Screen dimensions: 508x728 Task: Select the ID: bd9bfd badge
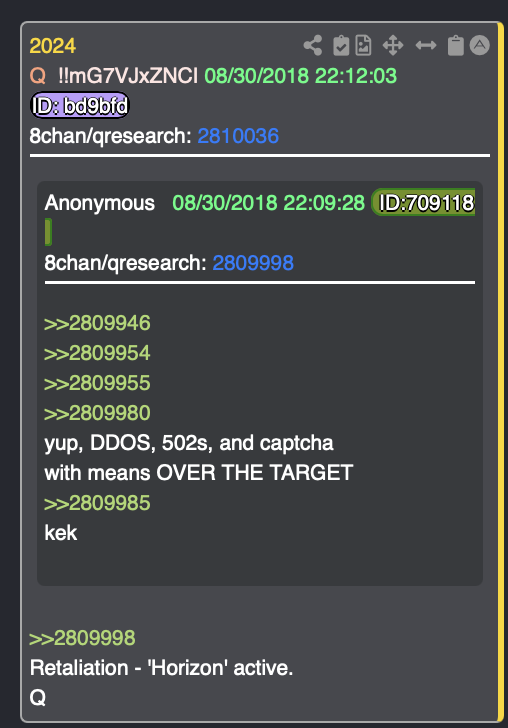[x=80, y=105]
